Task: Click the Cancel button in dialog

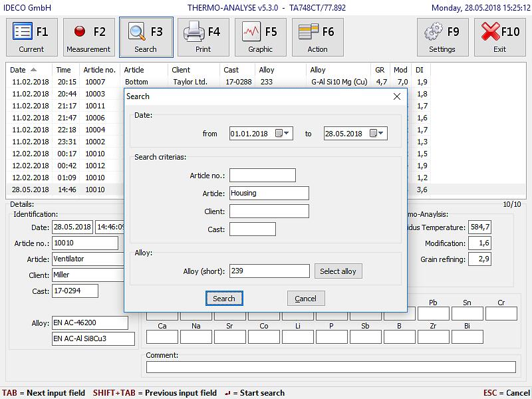Action: 306,299
